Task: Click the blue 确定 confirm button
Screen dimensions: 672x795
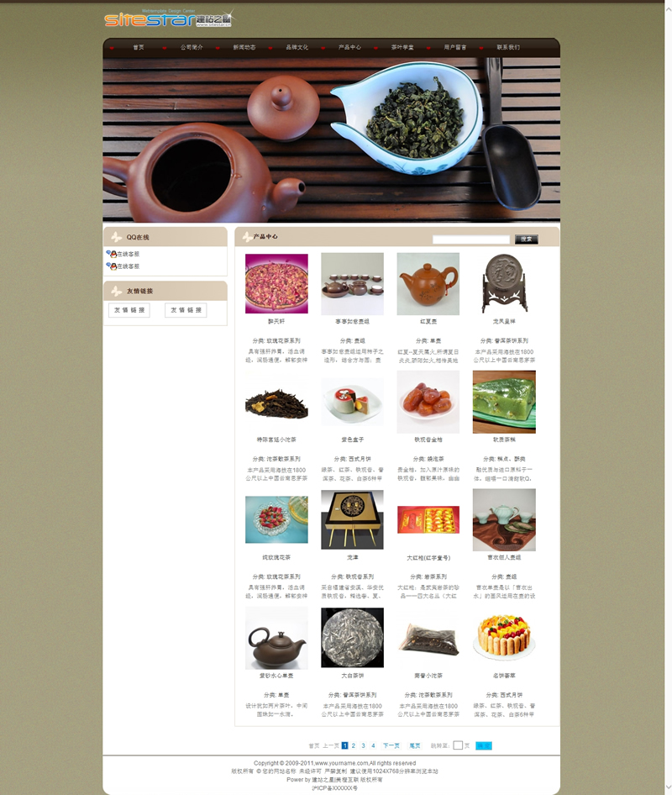Action: pos(484,745)
